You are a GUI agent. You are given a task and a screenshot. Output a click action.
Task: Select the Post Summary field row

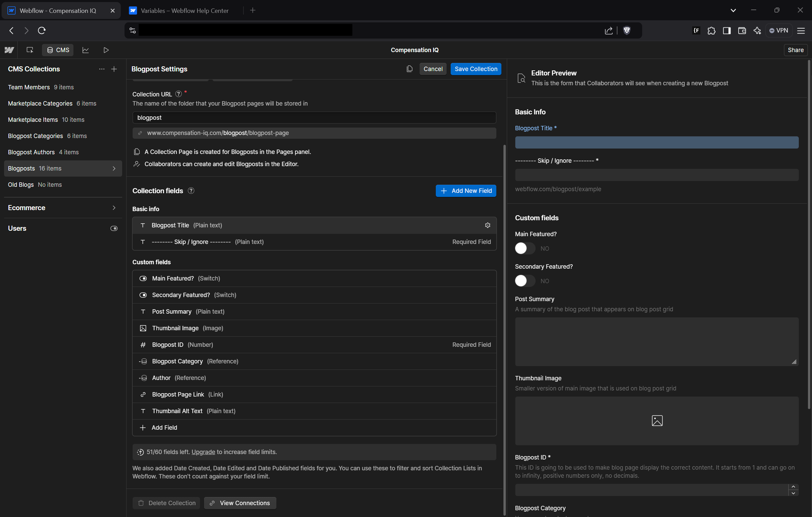314,312
